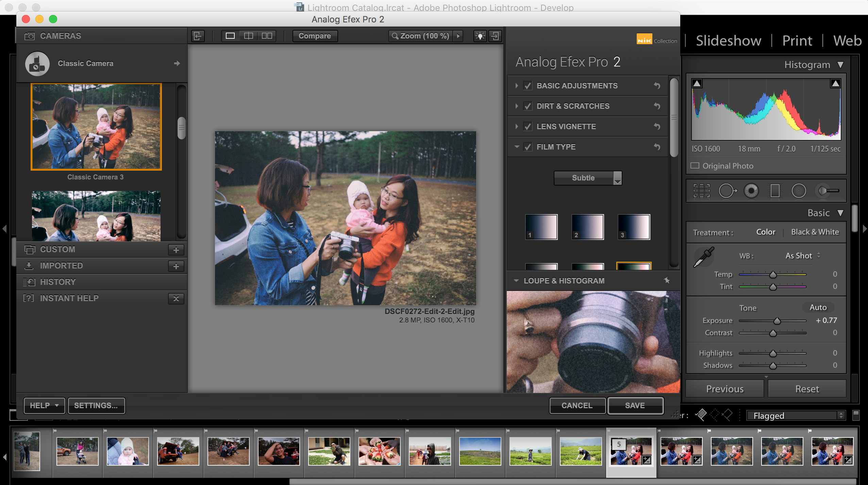Disable the Film Type filter checkbox
This screenshot has width=868, height=485.
tap(528, 147)
